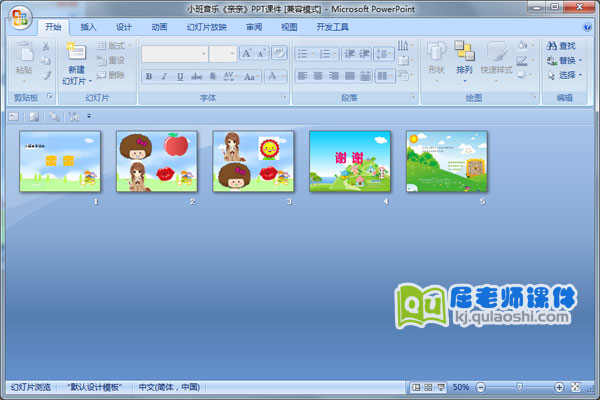Toggle Strikethrough formatting

tap(196, 77)
